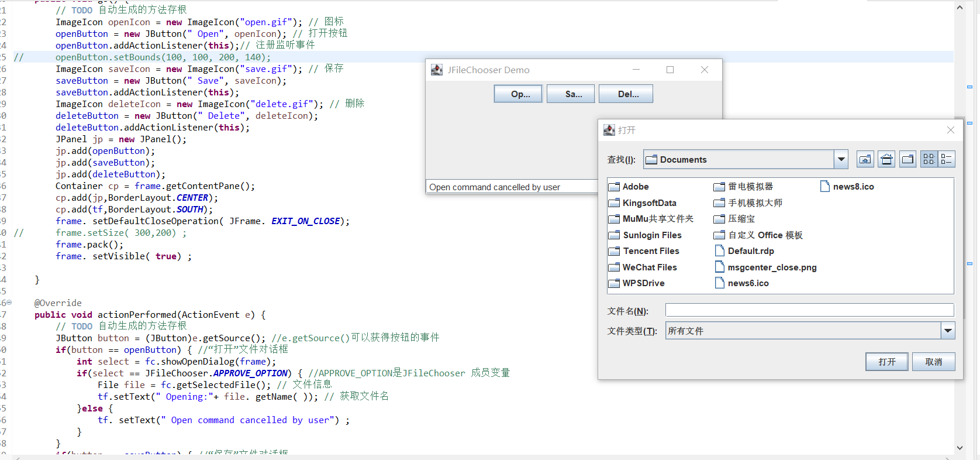
Task: Click the Op... button in JFileChooser Demo
Action: pyautogui.click(x=518, y=94)
